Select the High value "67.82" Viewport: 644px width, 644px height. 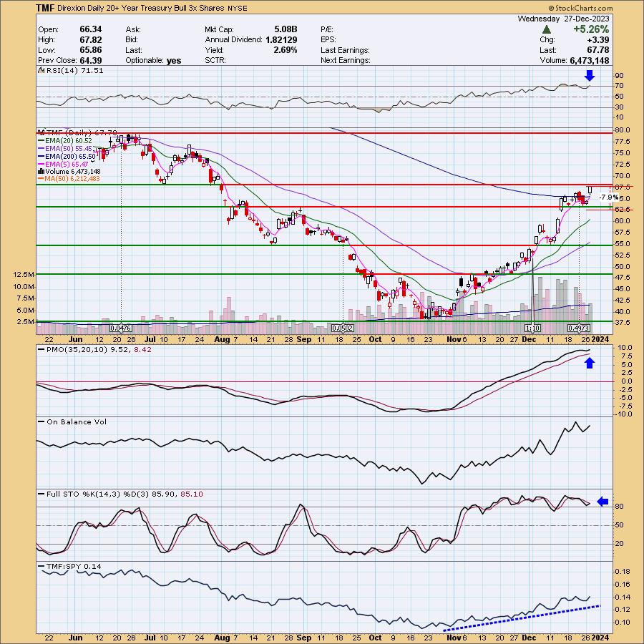click(91, 39)
